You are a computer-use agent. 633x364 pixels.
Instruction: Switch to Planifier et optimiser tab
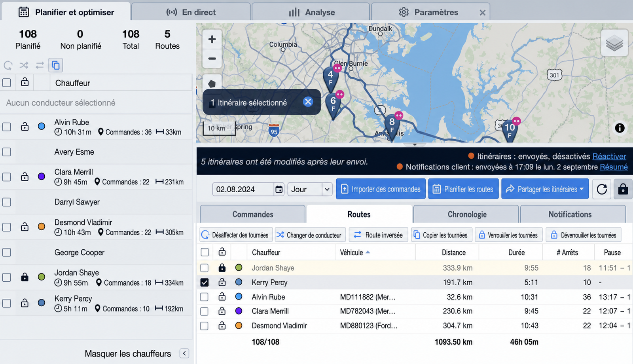66,12
